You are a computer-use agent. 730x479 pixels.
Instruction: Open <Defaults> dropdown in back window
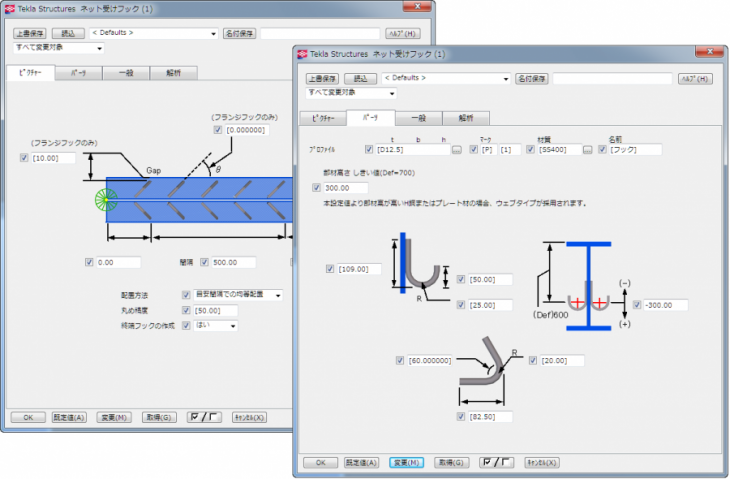click(154, 33)
